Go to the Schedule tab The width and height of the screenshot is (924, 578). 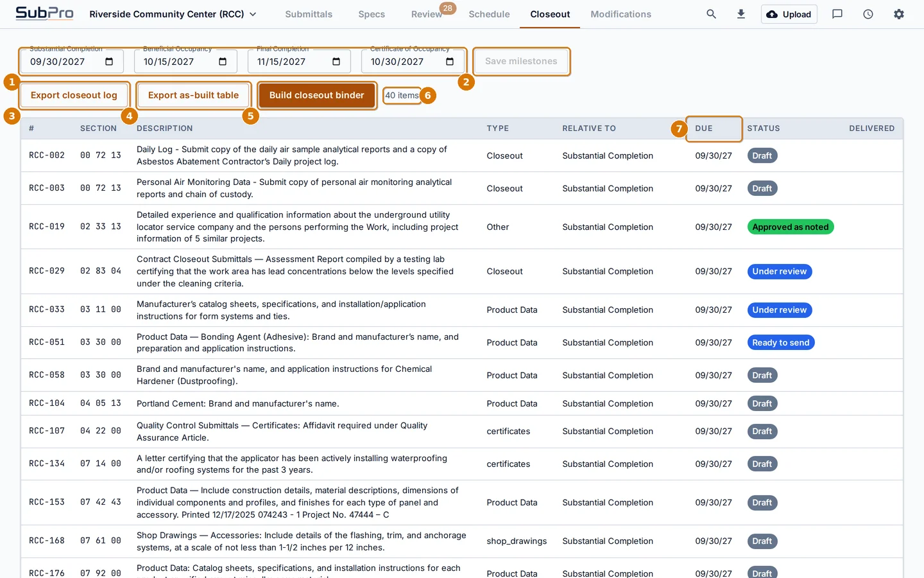[x=489, y=14]
